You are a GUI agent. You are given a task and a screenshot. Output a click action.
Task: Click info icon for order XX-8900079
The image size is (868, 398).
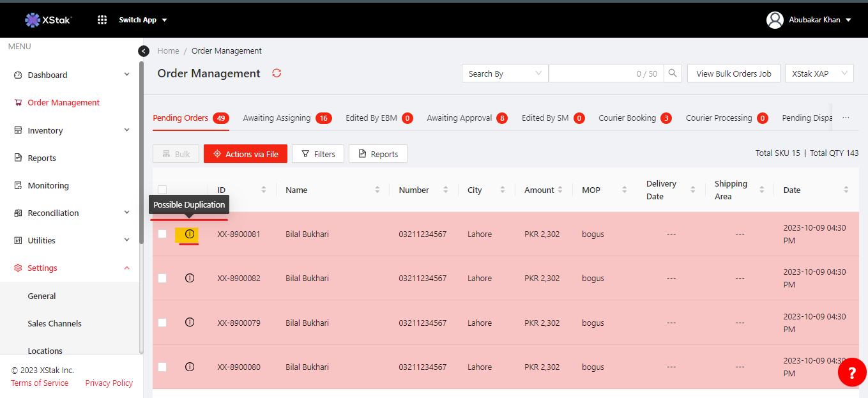click(x=190, y=323)
